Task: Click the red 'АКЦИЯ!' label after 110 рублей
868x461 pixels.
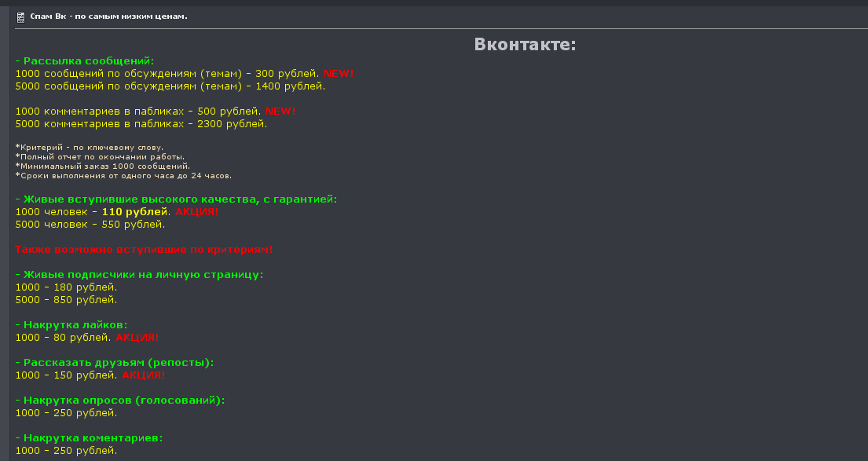Action: [x=197, y=212]
